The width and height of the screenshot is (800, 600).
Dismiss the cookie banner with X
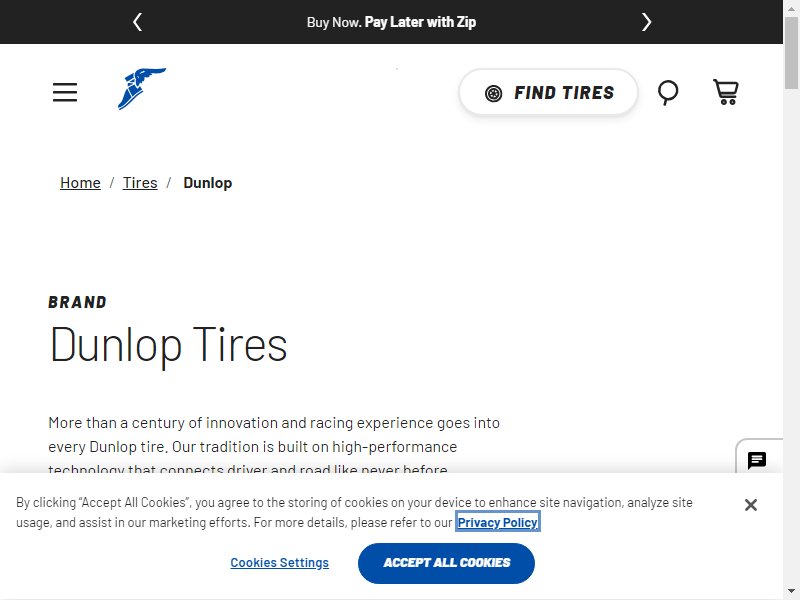(751, 505)
